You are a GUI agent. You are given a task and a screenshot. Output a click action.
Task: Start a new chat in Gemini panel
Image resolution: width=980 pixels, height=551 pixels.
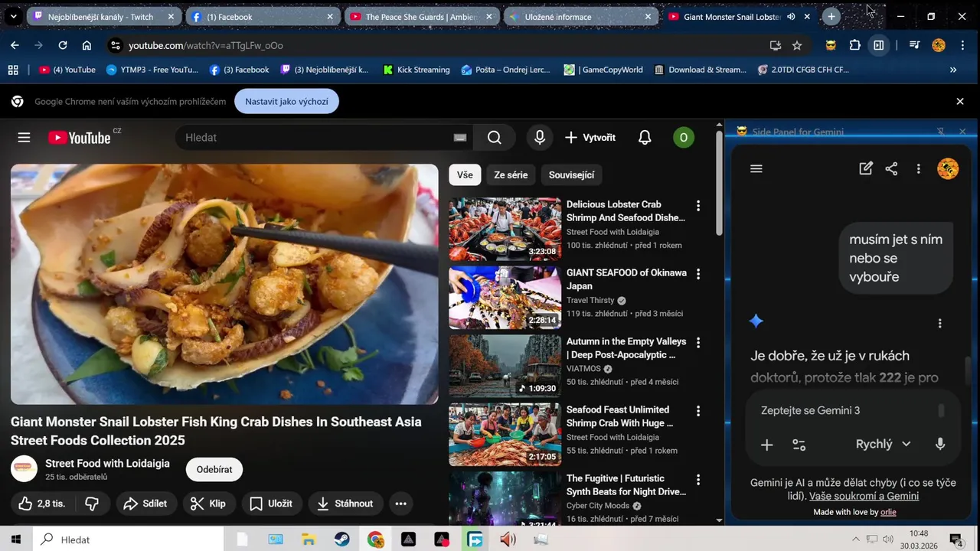(866, 169)
